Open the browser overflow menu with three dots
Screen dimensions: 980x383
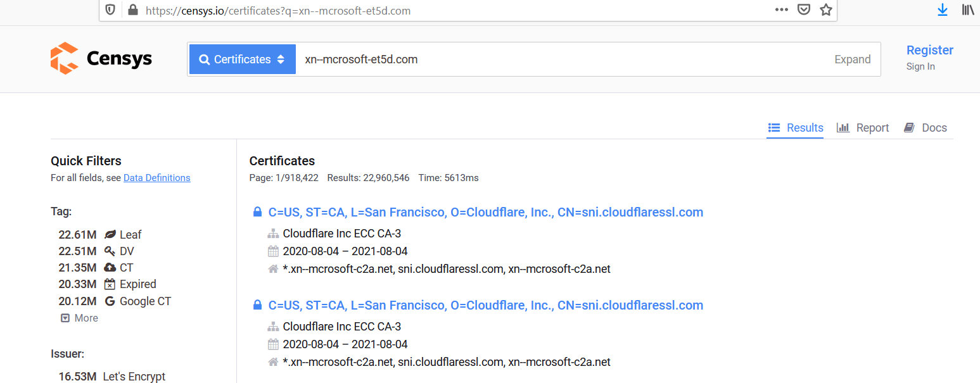coord(781,10)
